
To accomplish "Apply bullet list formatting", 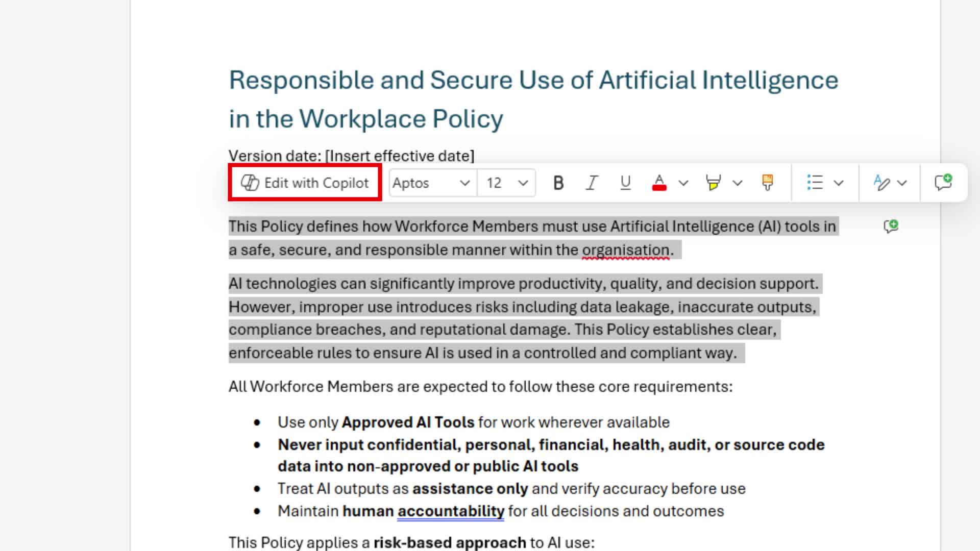I will [x=815, y=183].
